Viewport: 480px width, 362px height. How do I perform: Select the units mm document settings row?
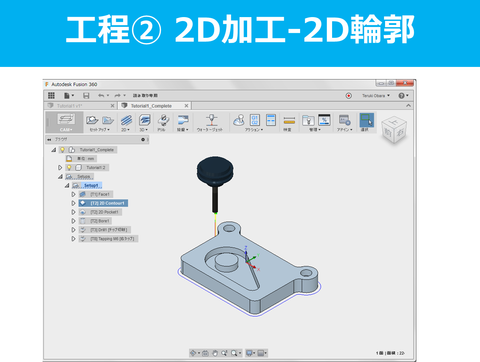[81, 159]
